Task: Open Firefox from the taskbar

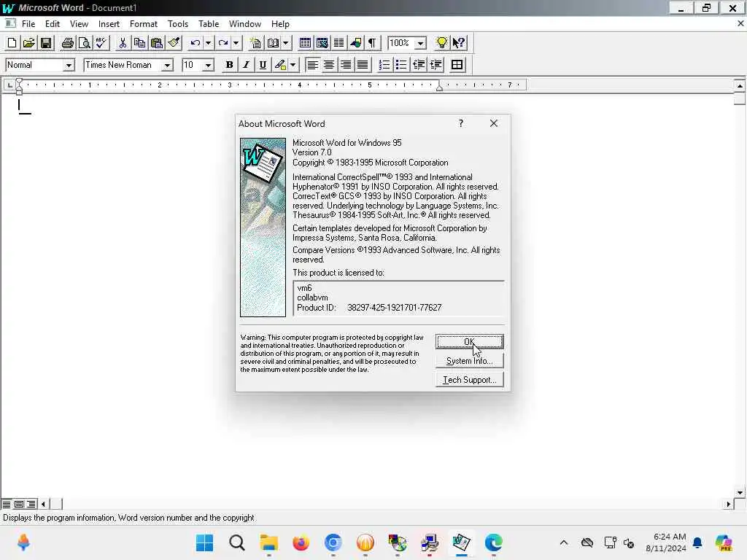Action: coord(301,542)
